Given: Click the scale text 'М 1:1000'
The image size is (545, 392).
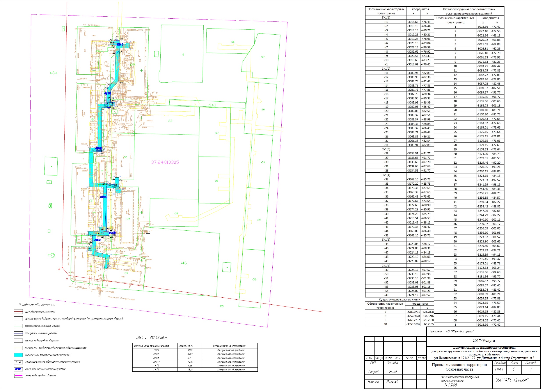Looking at the screenshot, I should (451, 385).
